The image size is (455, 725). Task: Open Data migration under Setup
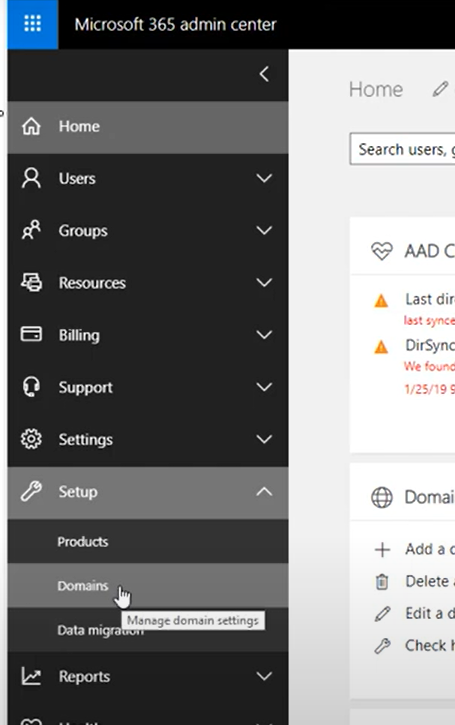tap(148, 630)
